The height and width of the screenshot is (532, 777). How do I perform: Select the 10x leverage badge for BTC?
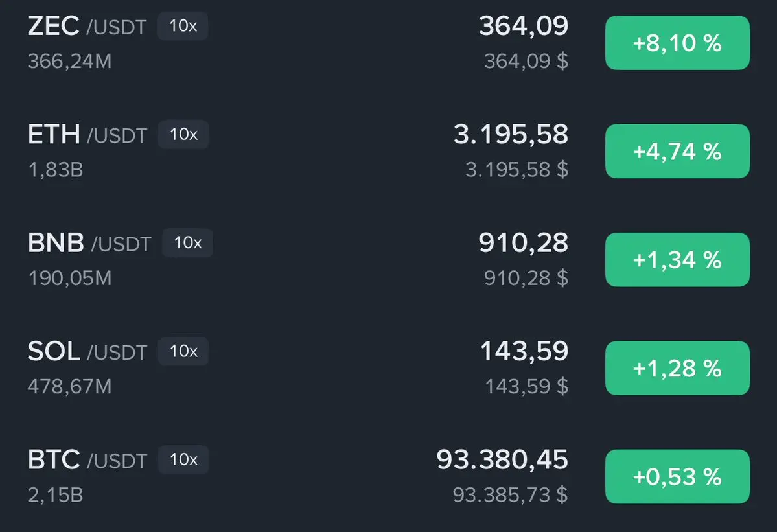click(183, 459)
